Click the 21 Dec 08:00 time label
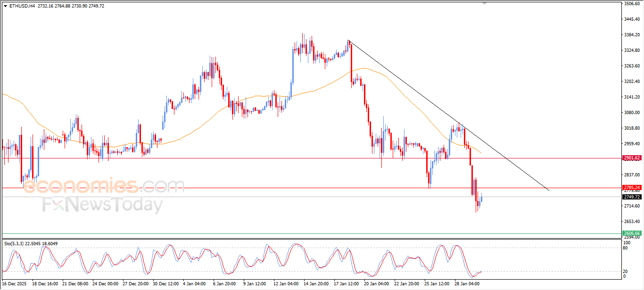 click(x=75, y=284)
